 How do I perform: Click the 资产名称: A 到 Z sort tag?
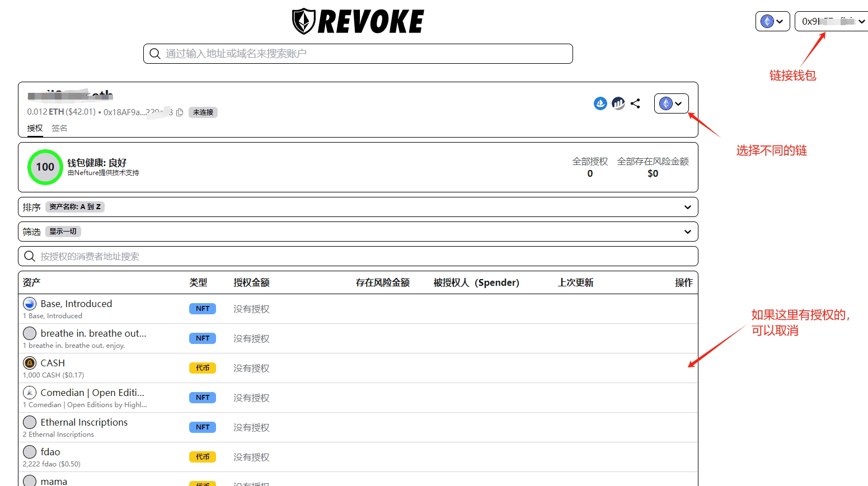coord(75,207)
